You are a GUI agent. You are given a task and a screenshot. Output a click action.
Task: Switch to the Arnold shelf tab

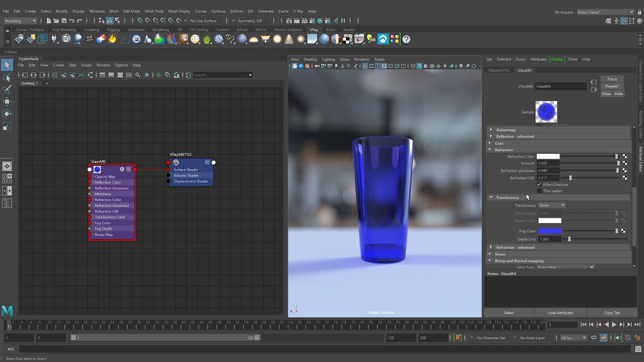349,30
